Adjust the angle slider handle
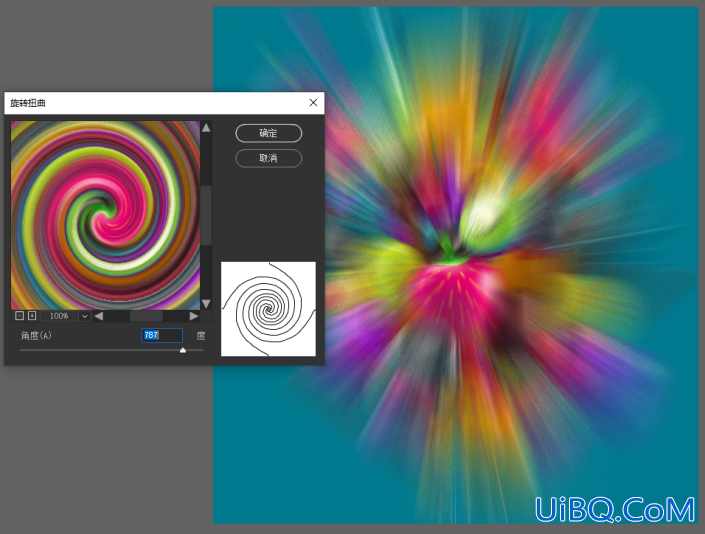This screenshot has height=534, width=705. (x=183, y=350)
